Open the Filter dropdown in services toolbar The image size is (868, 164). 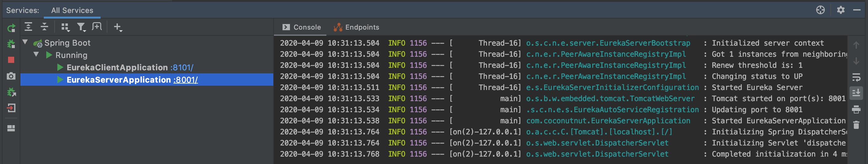point(81,27)
